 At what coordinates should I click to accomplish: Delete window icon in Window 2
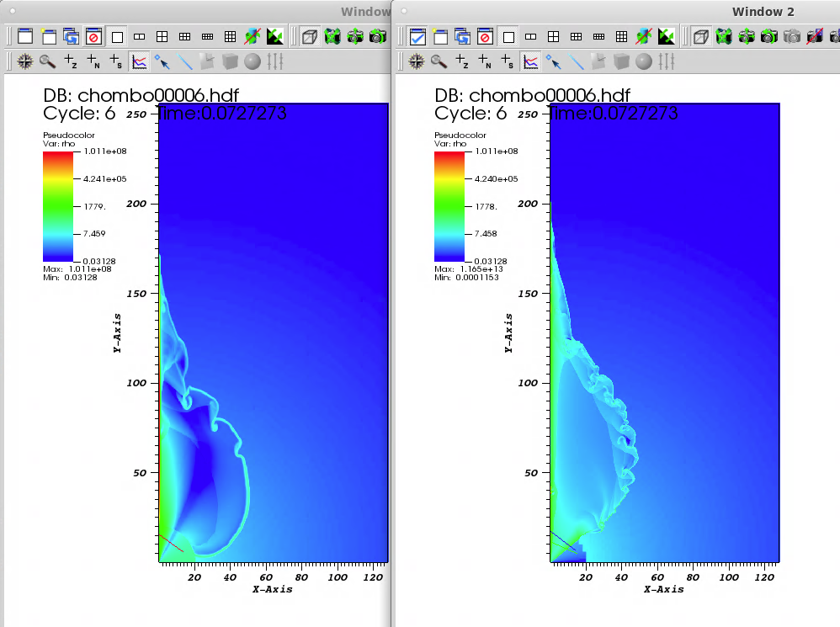click(x=486, y=36)
